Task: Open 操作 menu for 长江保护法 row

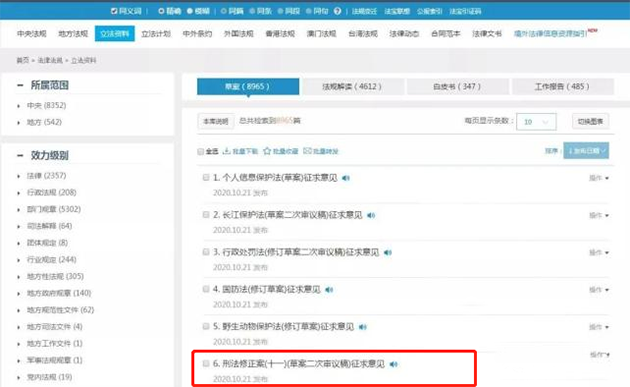Action: click(x=599, y=215)
